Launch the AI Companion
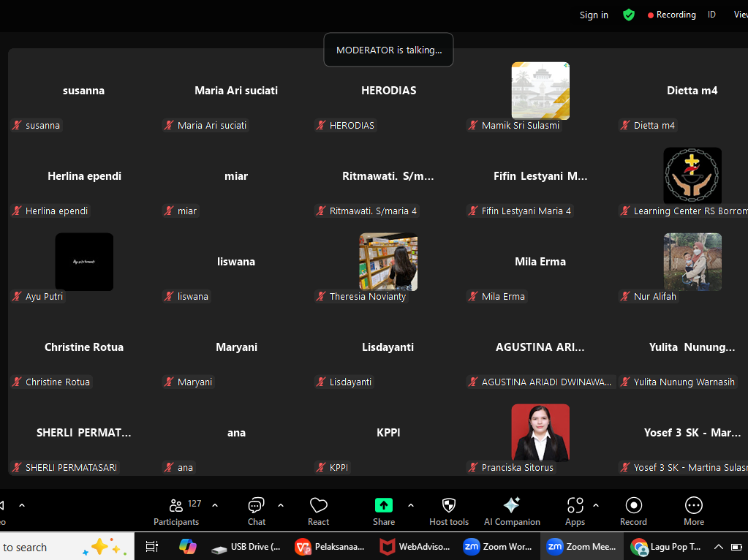This screenshot has width=748, height=560. click(x=512, y=511)
